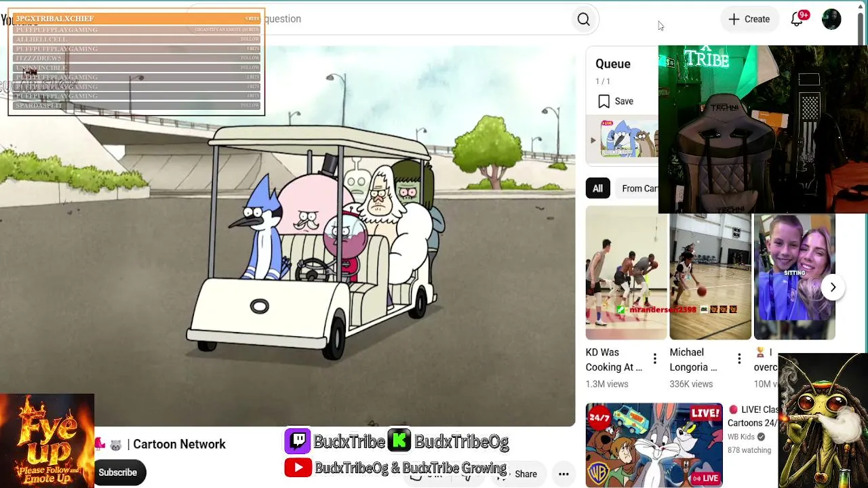Click the 878 watching text

pyautogui.click(x=749, y=450)
